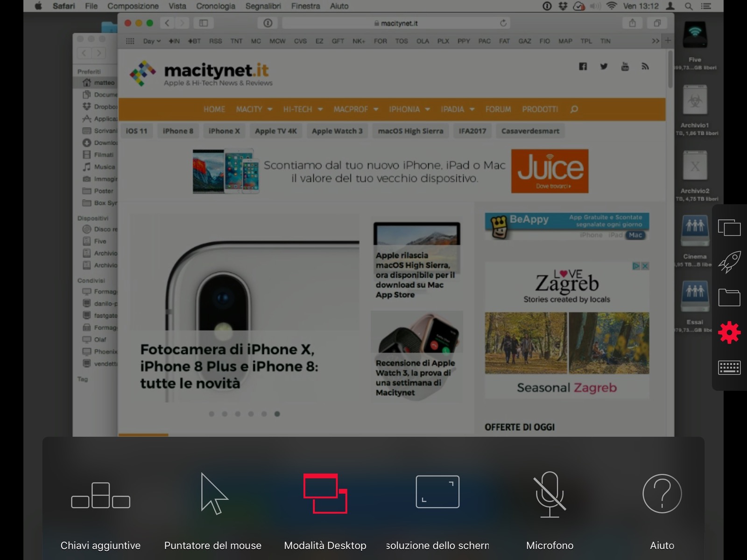Select the iPhone X topic tag

click(224, 131)
